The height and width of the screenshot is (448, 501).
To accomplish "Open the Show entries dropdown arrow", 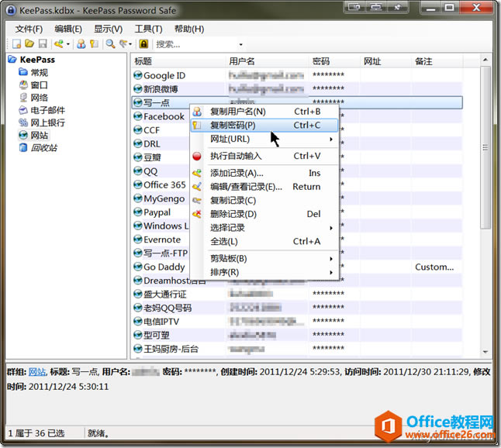I will coord(130,44).
